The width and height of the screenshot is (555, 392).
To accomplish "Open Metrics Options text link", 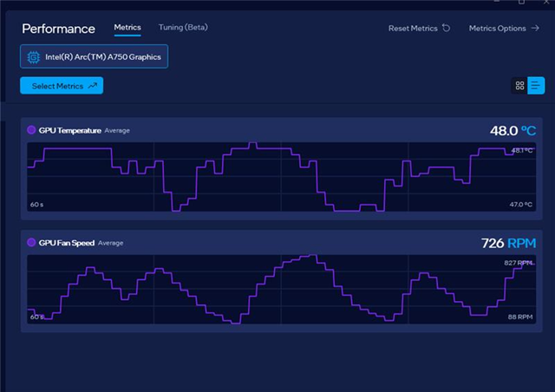I will point(497,28).
